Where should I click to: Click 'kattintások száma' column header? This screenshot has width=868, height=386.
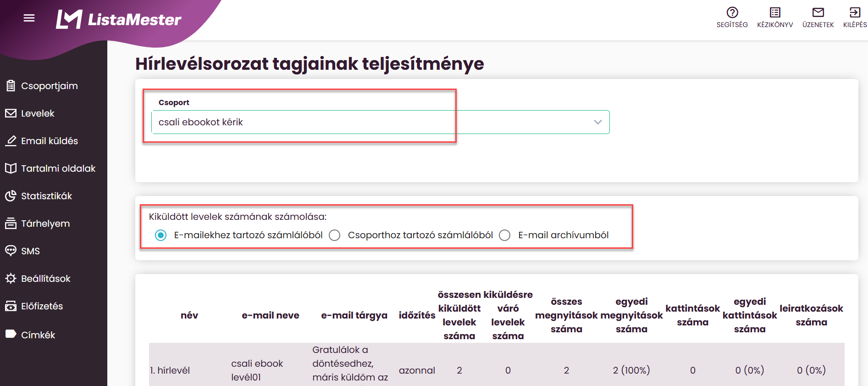(x=692, y=315)
